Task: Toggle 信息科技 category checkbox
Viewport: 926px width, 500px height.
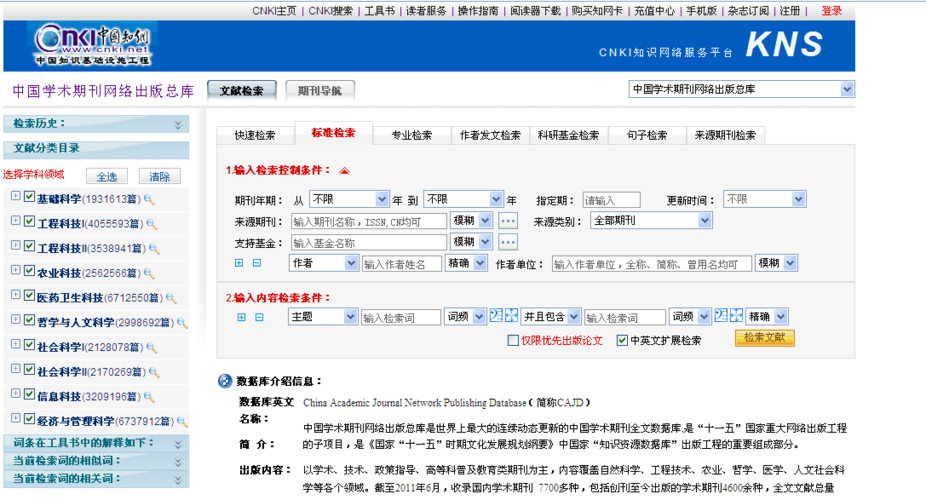Action: [x=29, y=394]
